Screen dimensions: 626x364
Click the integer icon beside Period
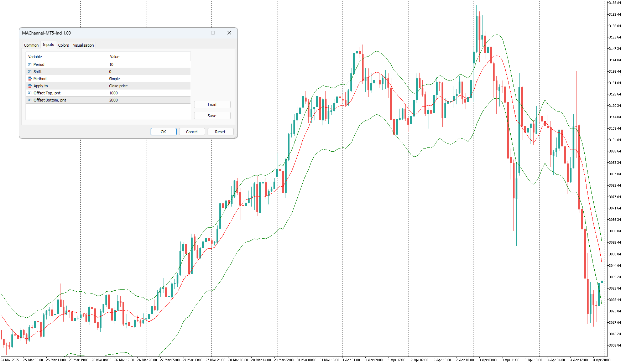(x=30, y=64)
